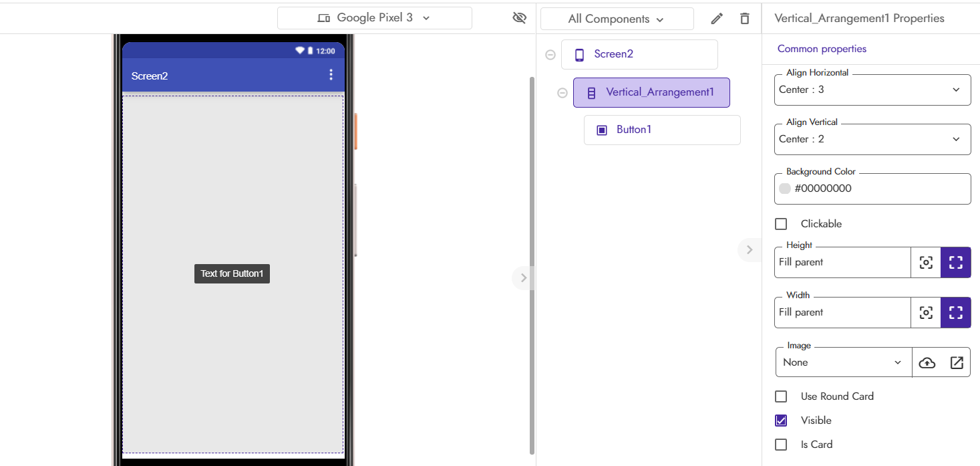Open the Background Color swatch picker
This screenshot has height=466, width=980.
pyautogui.click(x=785, y=189)
